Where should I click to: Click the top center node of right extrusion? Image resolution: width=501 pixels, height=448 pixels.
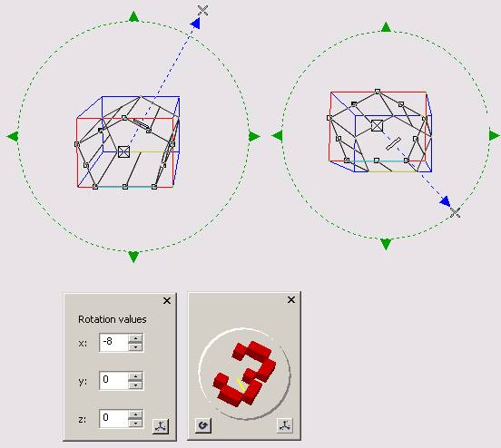point(378,92)
